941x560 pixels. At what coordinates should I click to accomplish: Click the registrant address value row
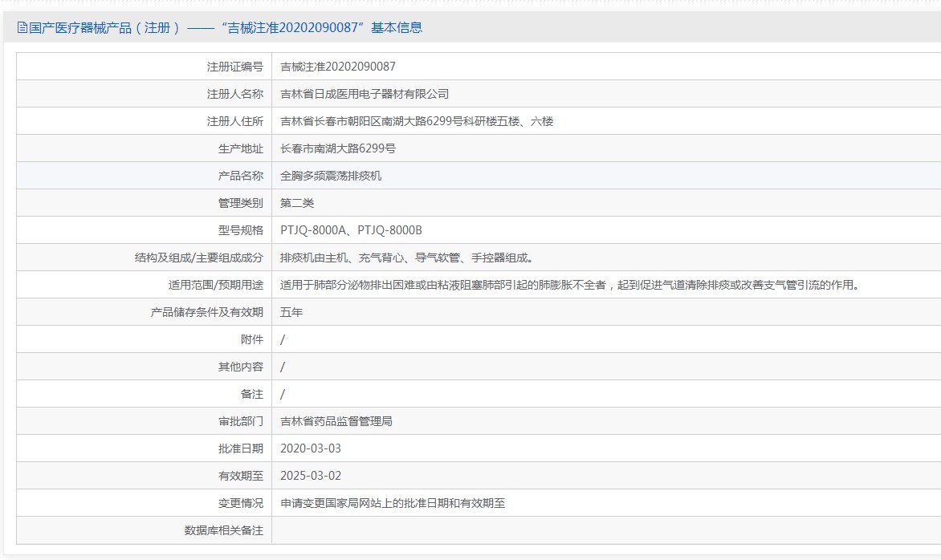[416, 121]
